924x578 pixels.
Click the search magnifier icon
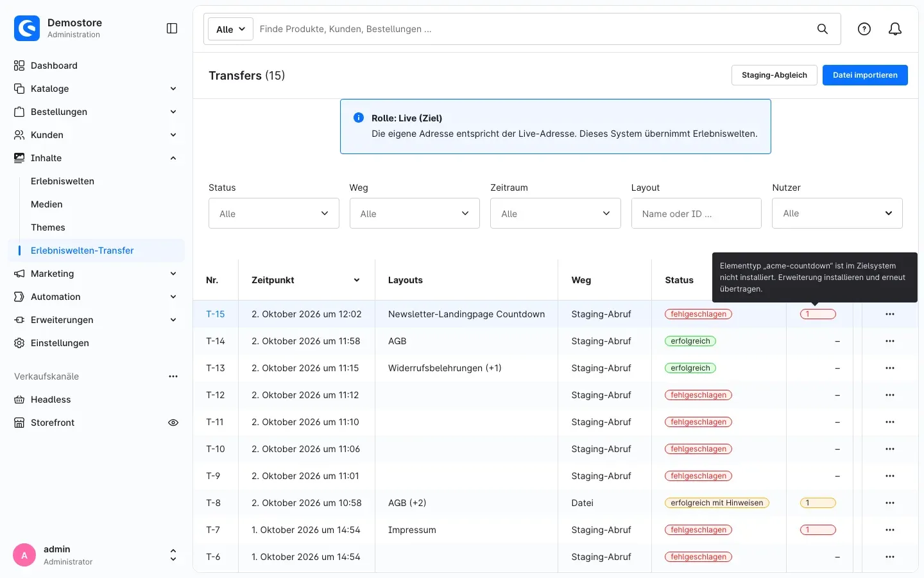point(822,29)
